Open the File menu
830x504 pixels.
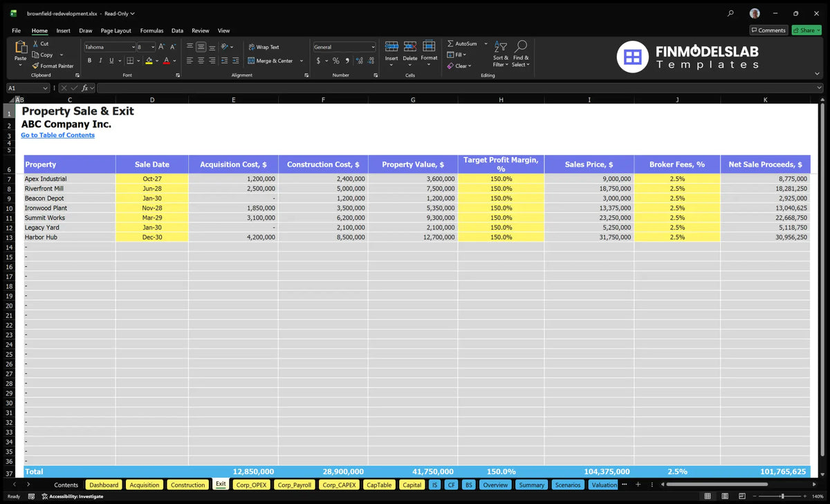(16, 30)
